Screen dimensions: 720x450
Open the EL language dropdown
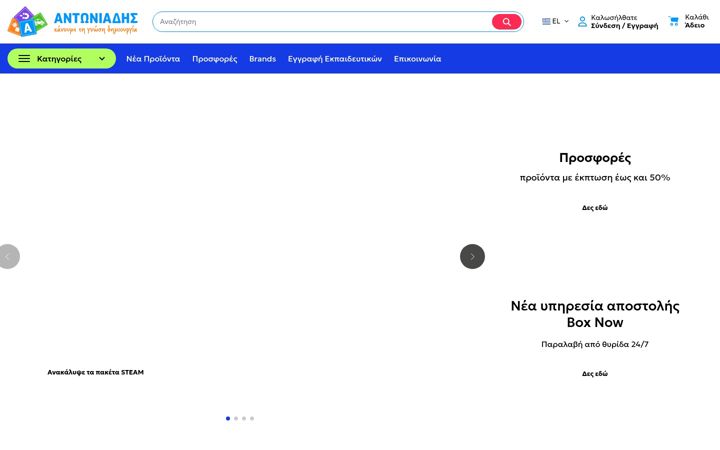click(x=555, y=21)
